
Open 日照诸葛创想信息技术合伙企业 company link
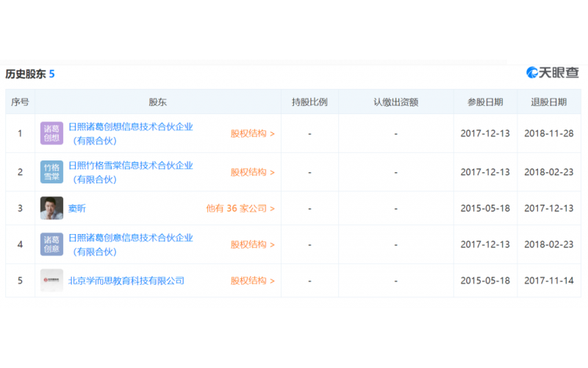tap(130, 127)
